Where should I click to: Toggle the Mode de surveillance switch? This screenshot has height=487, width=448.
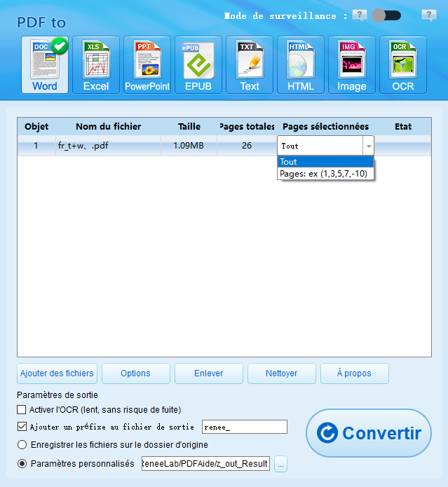(x=386, y=15)
